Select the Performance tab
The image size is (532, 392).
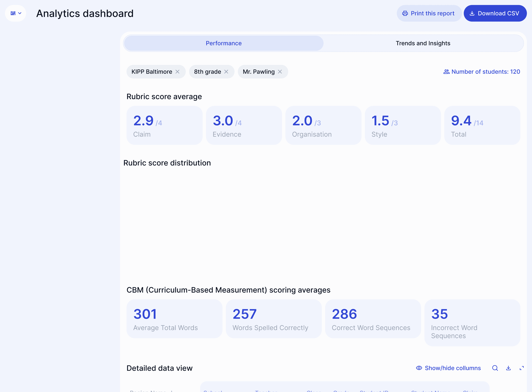(223, 43)
